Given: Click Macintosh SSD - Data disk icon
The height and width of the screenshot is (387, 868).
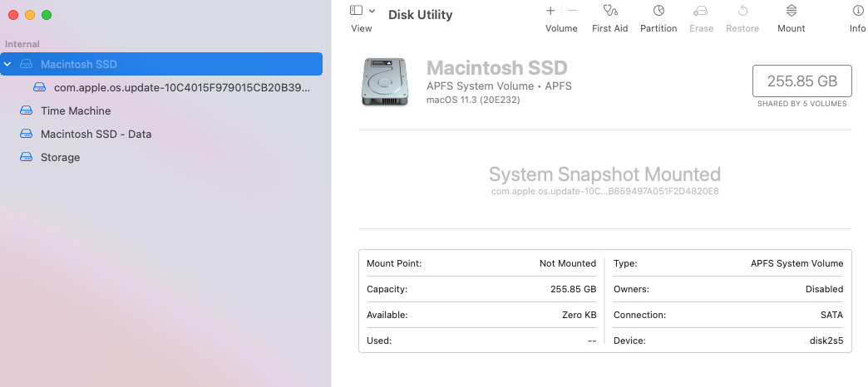Looking at the screenshot, I should [26, 134].
